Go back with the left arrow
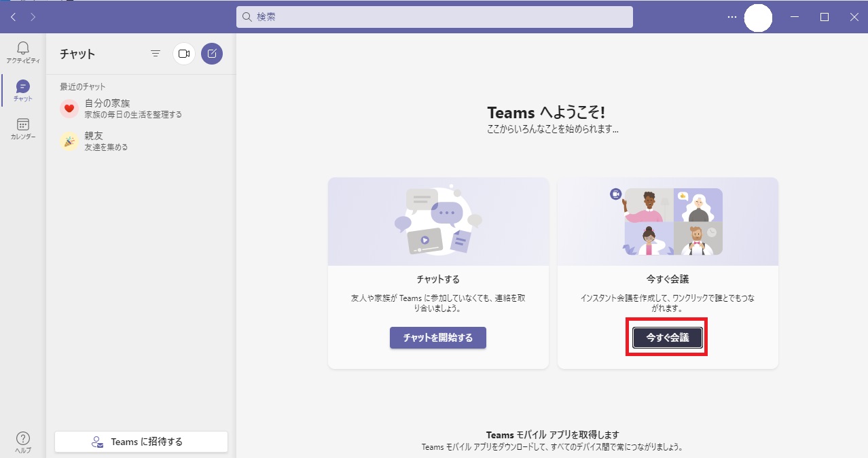This screenshot has height=458, width=868. pyautogui.click(x=13, y=17)
